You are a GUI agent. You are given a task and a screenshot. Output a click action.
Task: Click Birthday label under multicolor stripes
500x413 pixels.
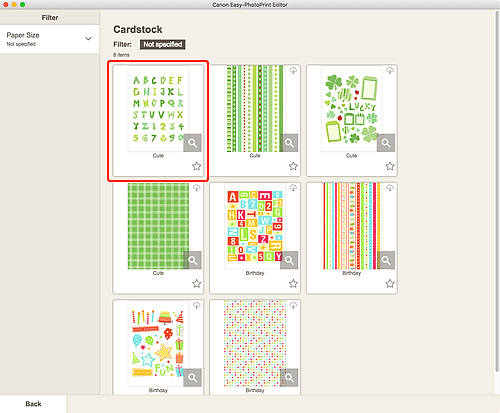[352, 273]
